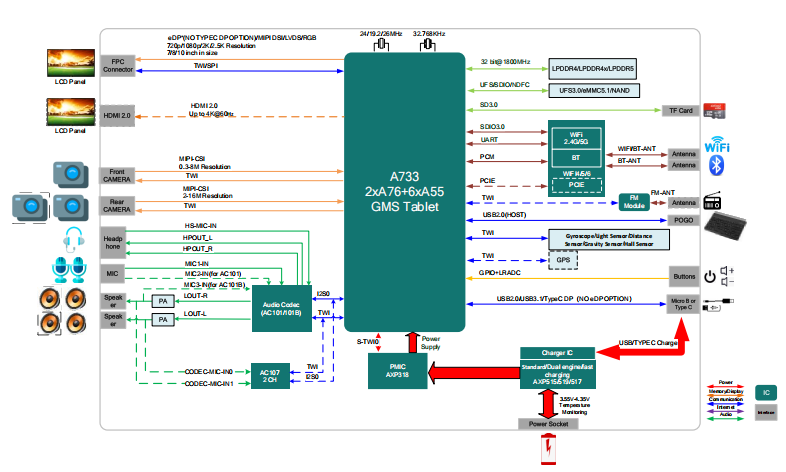
Task: Click the green IC legend swatch
Action: pos(765,393)
